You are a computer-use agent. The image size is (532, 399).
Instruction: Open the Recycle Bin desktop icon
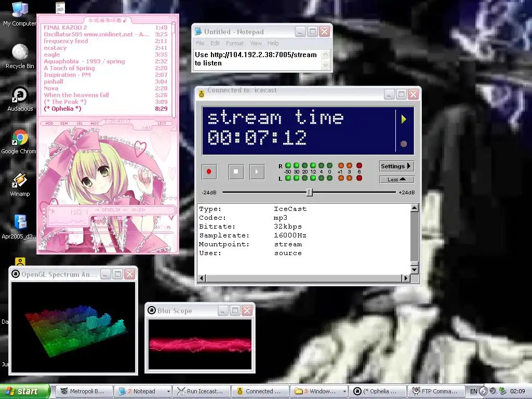click(x=20, y=56)
